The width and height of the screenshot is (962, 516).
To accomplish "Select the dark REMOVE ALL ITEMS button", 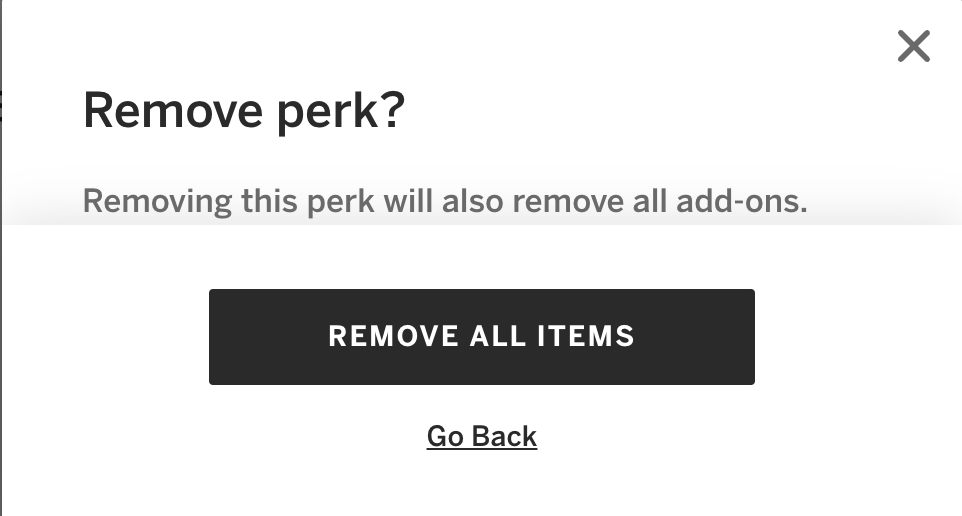I will [482, 337].
